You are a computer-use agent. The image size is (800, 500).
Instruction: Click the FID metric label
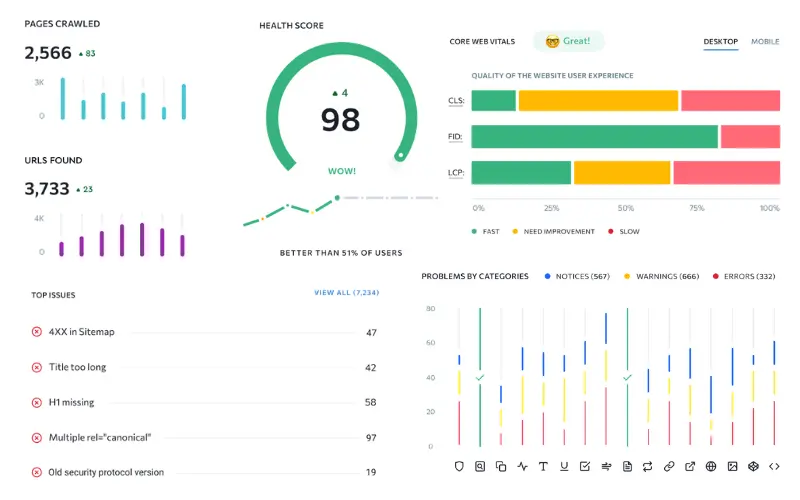[455, 137]
